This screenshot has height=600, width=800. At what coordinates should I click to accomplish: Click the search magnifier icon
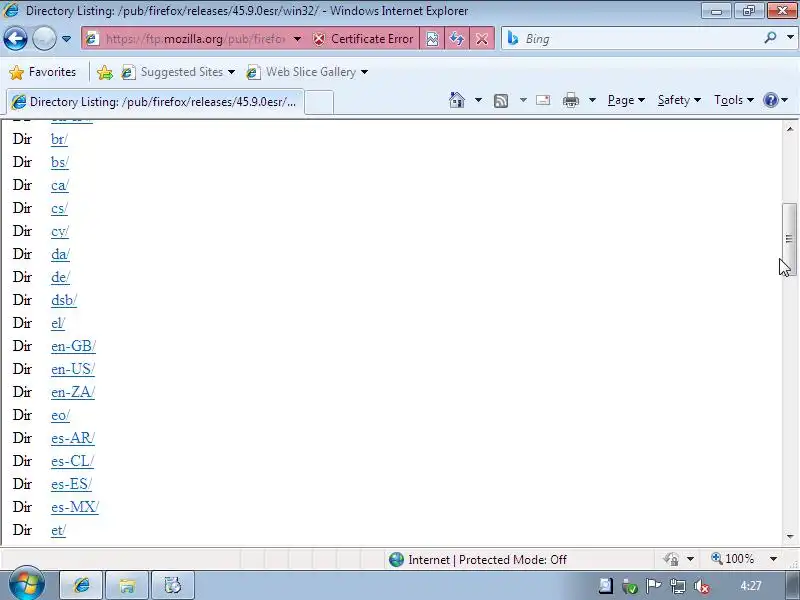770,38
